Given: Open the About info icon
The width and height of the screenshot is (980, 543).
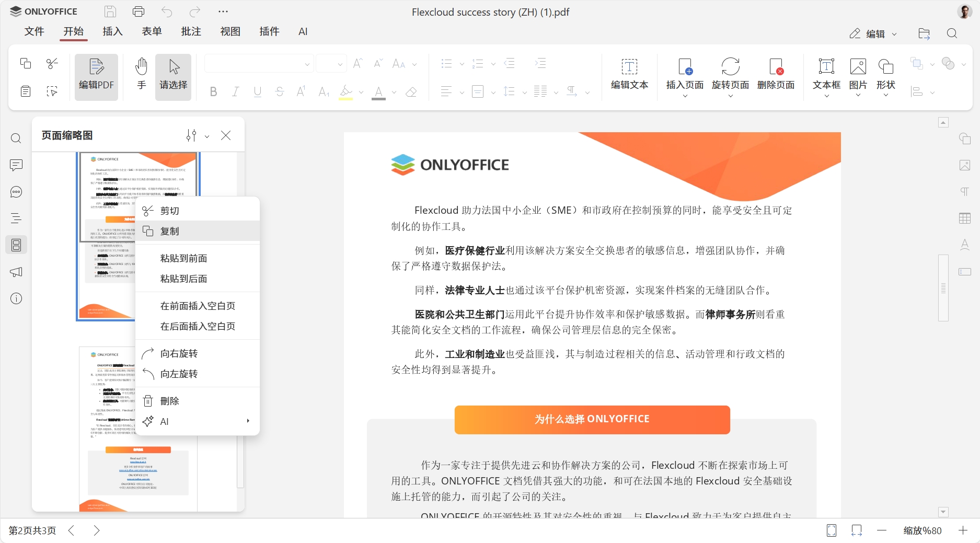Looking at the screenshot, I should [16, 298].
